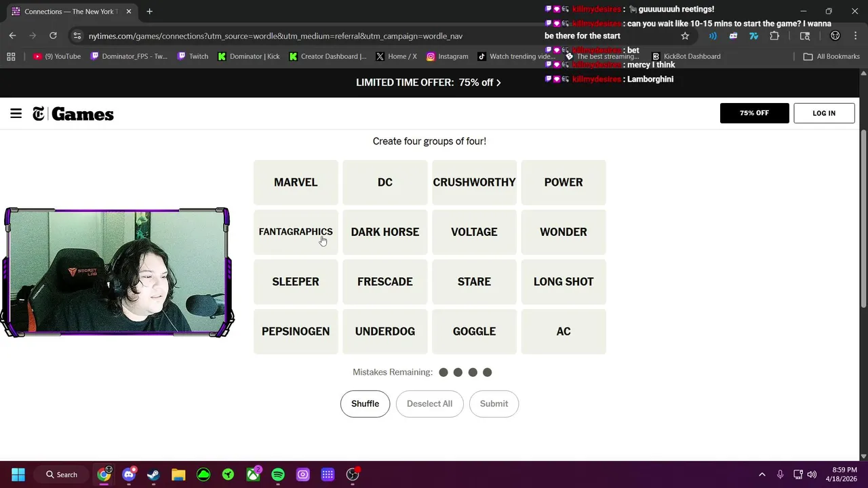Open the Dominator | Kick bookmark

pyautogui.click(x=248, y=56)
